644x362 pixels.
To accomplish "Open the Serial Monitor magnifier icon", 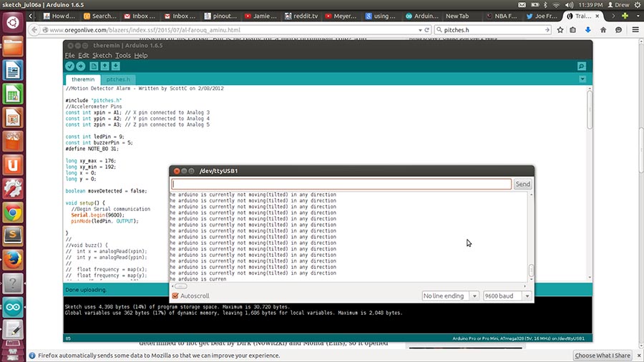I will point(582,66).
